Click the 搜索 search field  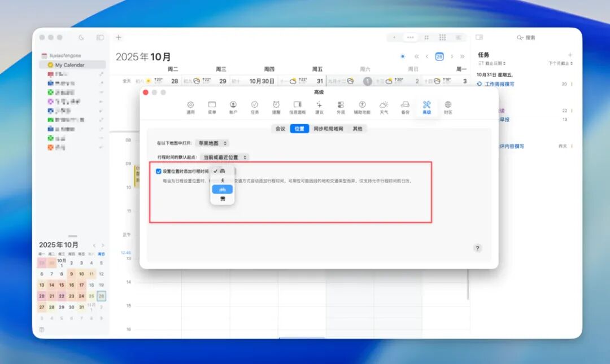pos(526,38)
